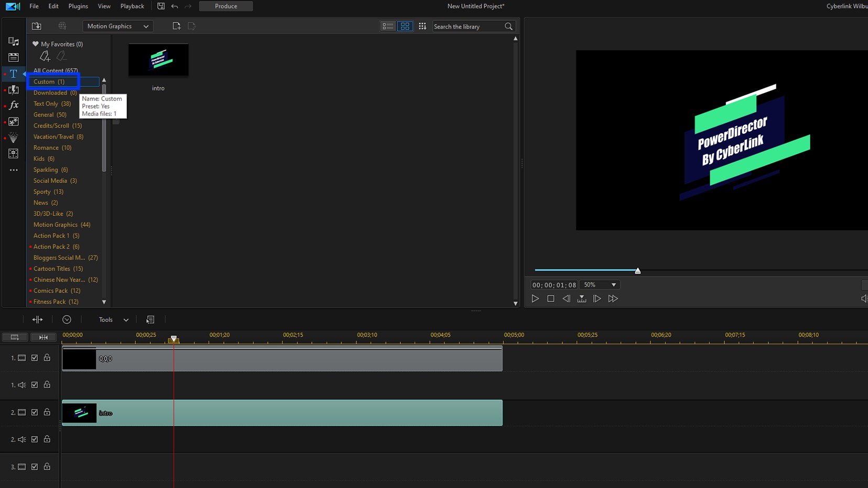This screenshot has width=868, height=488.
Task: Click the preview seek slider handle
Action: pyautogui.click(x=638, y=271)
